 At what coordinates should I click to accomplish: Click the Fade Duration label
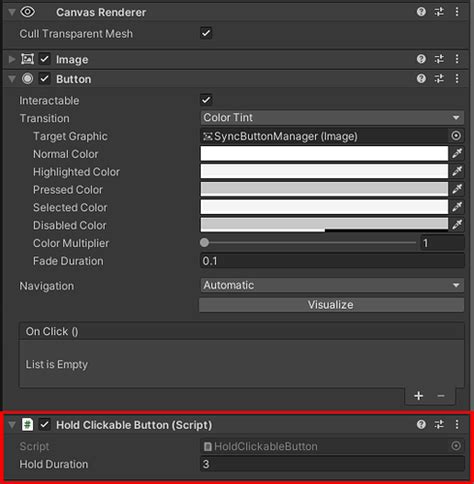(68, 261)
